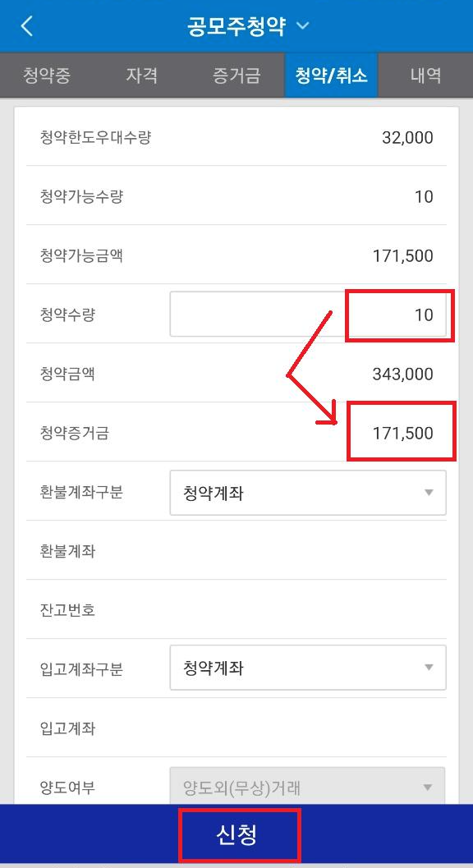
Task: Open the 환불계좌구분 selector showing 청약계좌
Action: point(307,493)
